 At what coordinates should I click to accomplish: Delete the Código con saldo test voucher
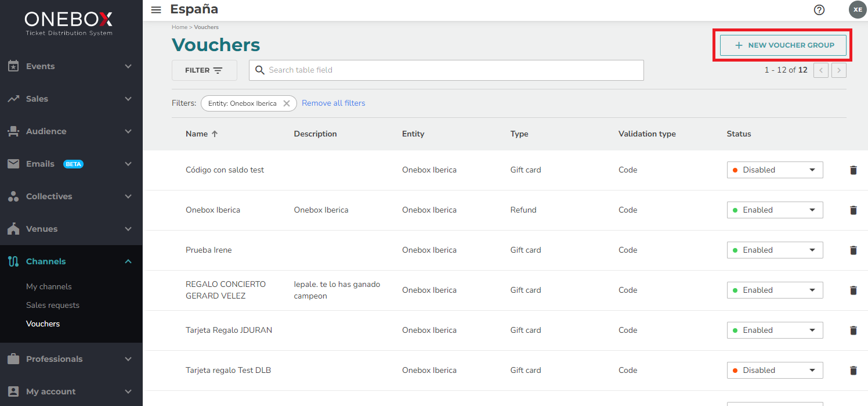(x=853, y=170)
